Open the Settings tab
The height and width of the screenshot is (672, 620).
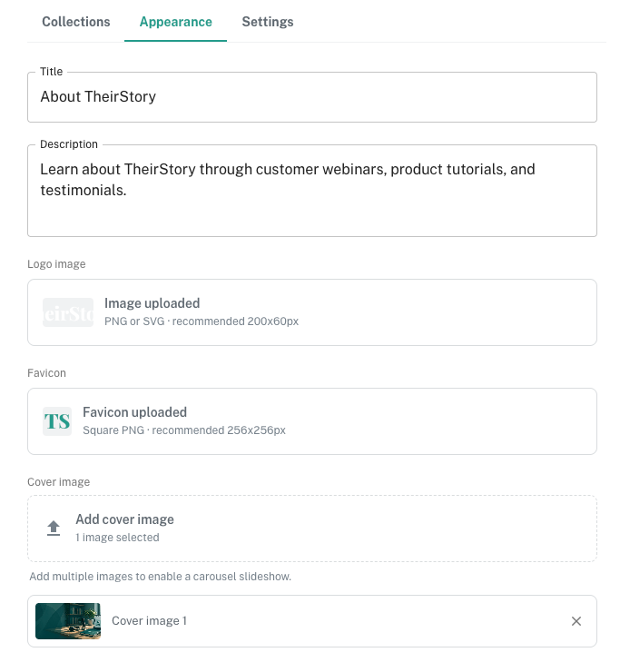(268, 22)
